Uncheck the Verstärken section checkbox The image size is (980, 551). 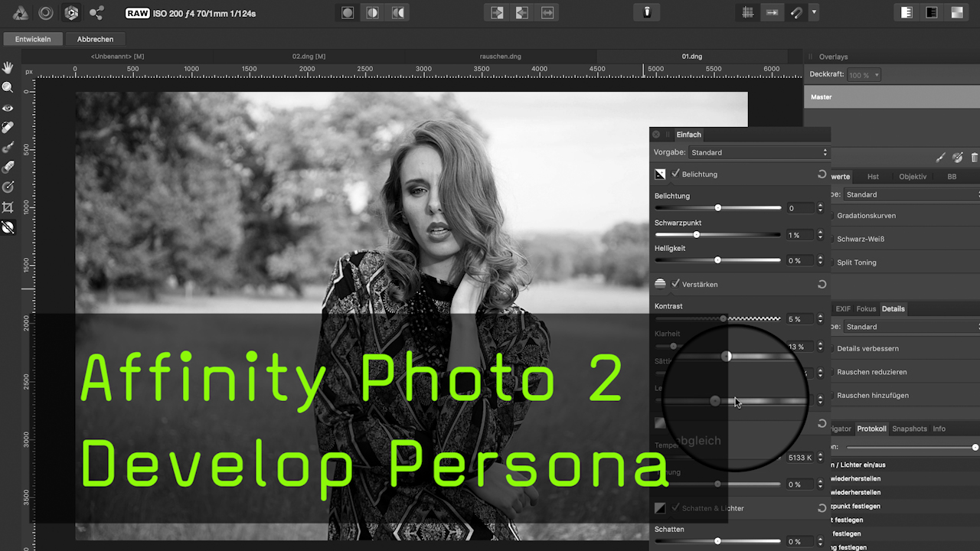point(675,284)
